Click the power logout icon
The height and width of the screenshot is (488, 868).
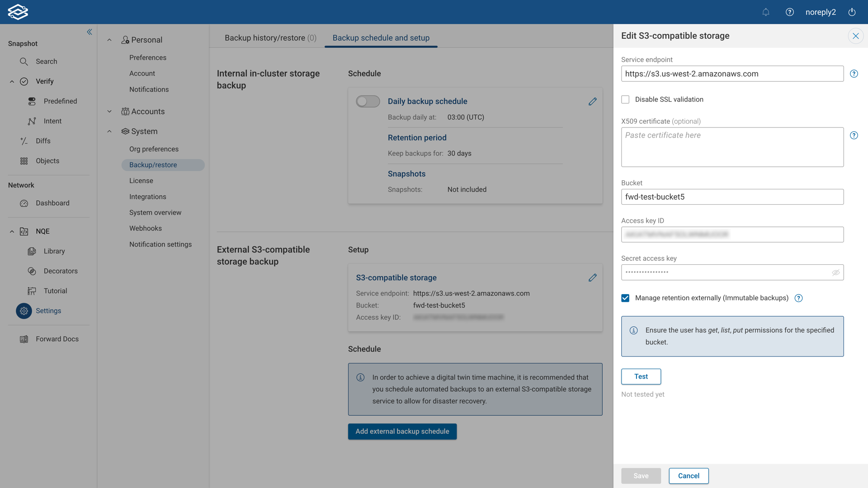click(x=852, y=12)
